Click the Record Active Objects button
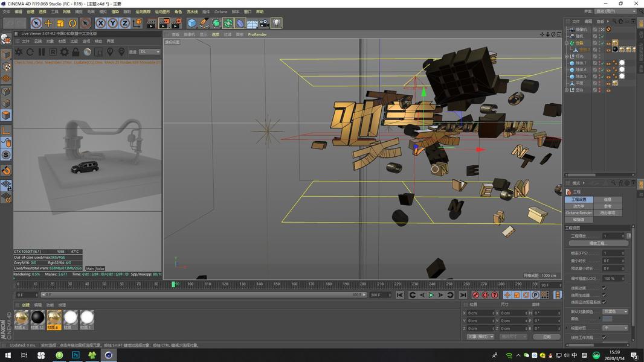Viewport: 644px width, 362px height. pos(475,295)
